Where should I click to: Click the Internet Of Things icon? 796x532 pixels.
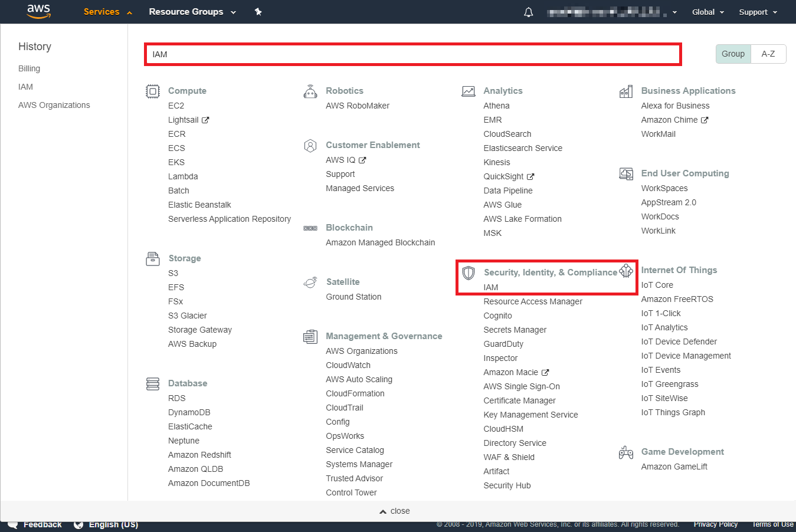[x=626, y=271]
